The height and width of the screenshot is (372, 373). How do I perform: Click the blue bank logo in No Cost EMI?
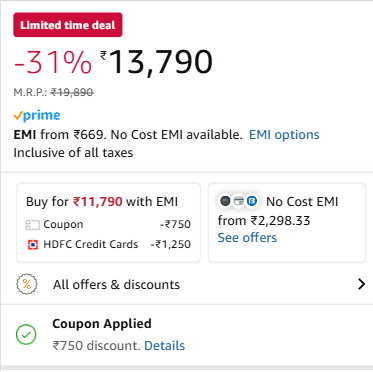coord(252,201)
